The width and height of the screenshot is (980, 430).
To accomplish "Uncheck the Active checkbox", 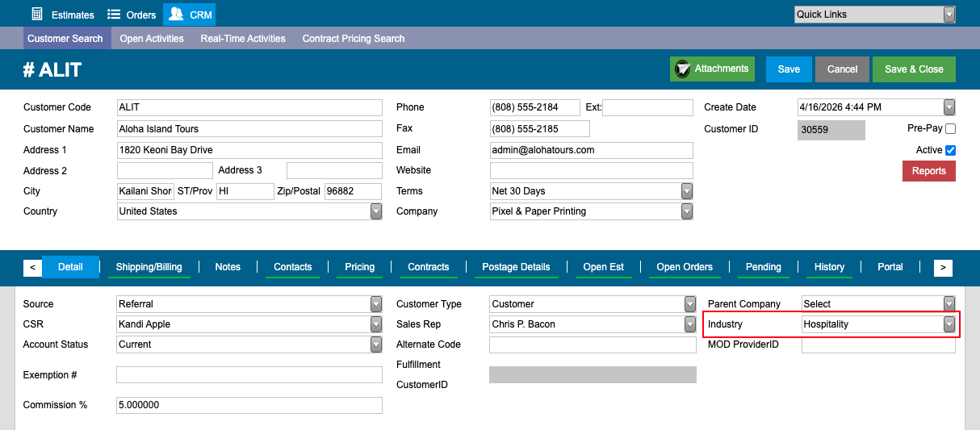I will [950, 150].
